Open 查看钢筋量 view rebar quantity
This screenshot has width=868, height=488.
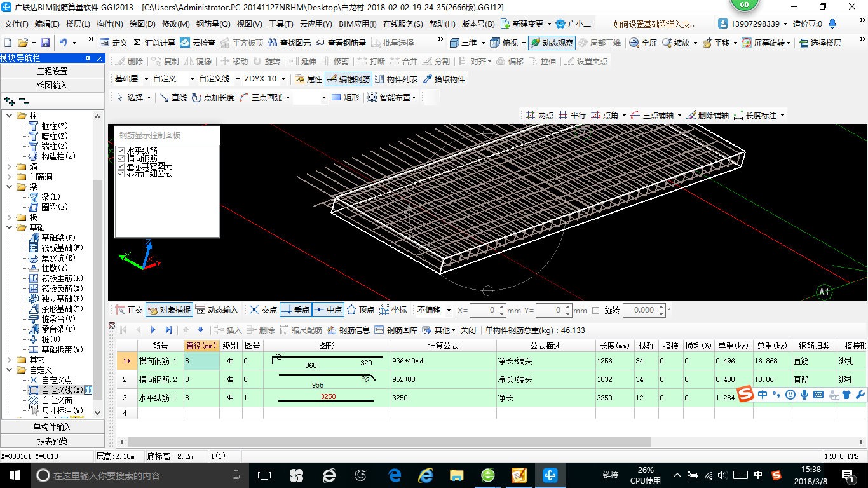tap(341, 43)
